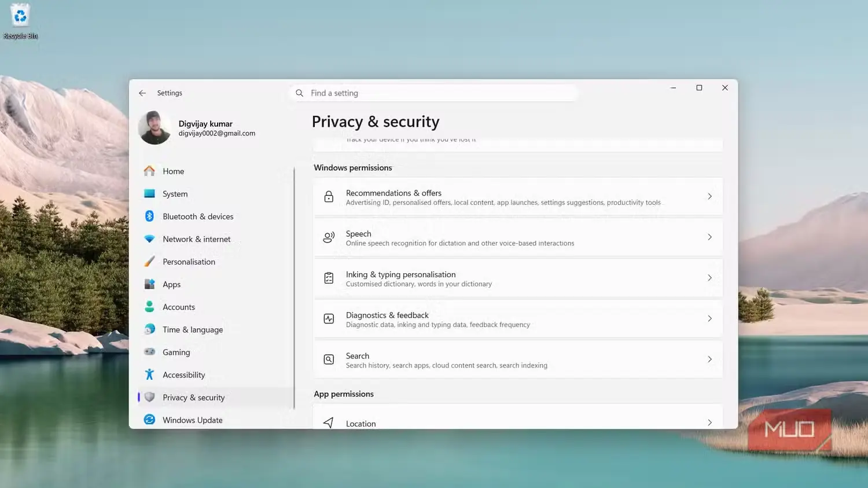Open Recommendations & offers settings

tap(518, 197)
